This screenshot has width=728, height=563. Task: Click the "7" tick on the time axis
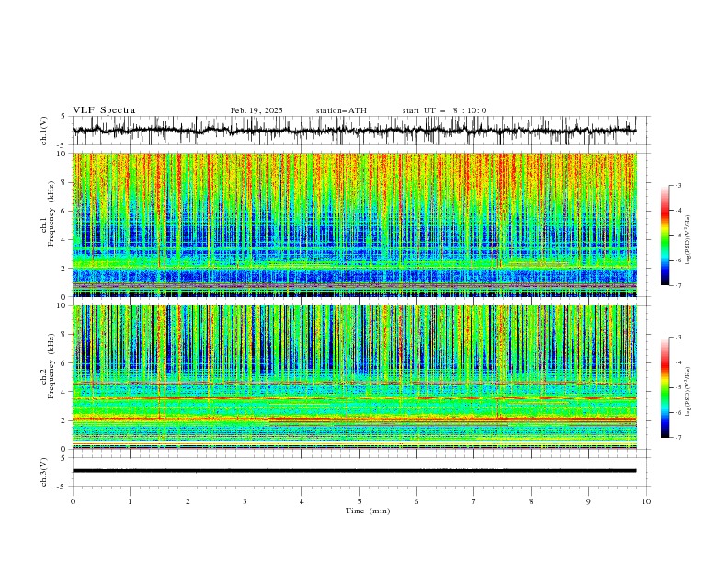[474, 501]
